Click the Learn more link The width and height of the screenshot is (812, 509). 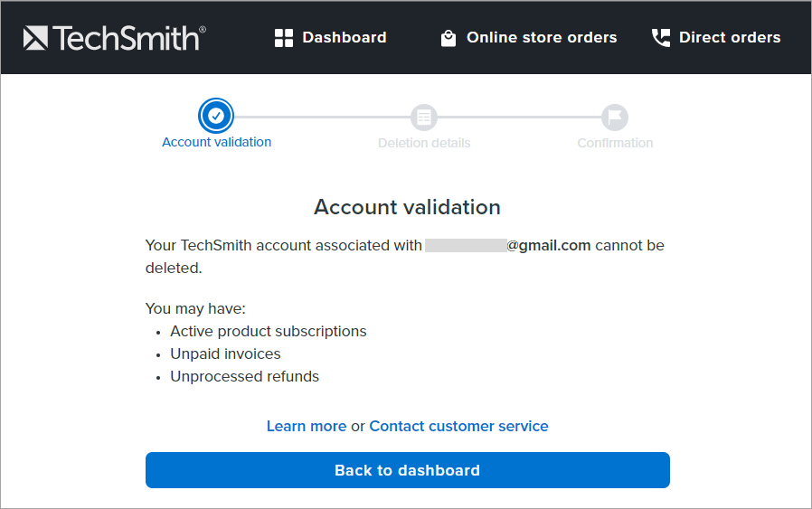(x=306, y=426)
